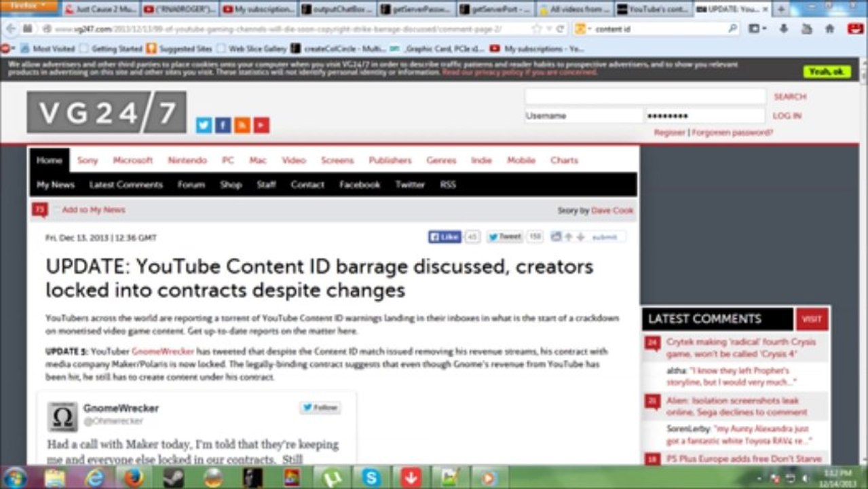Open the Publishers navigation item

(390, 160)
